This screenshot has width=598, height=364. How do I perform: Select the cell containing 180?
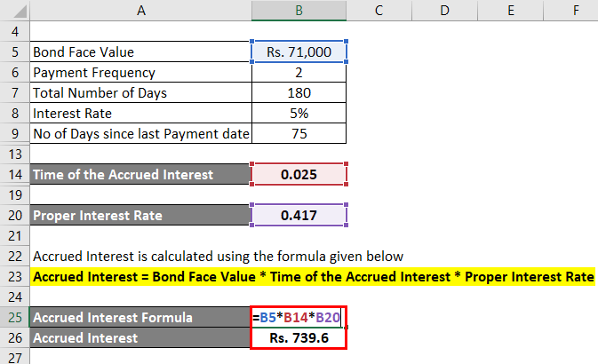[x=299, y=92]
